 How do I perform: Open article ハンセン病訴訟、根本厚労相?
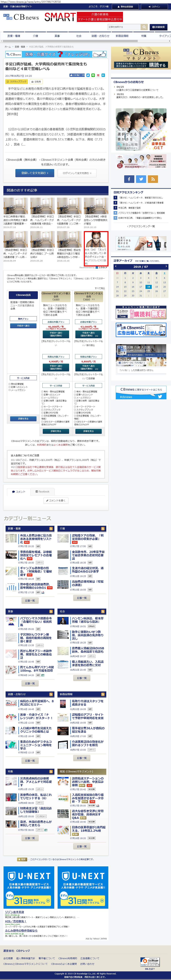click(87, 620)
